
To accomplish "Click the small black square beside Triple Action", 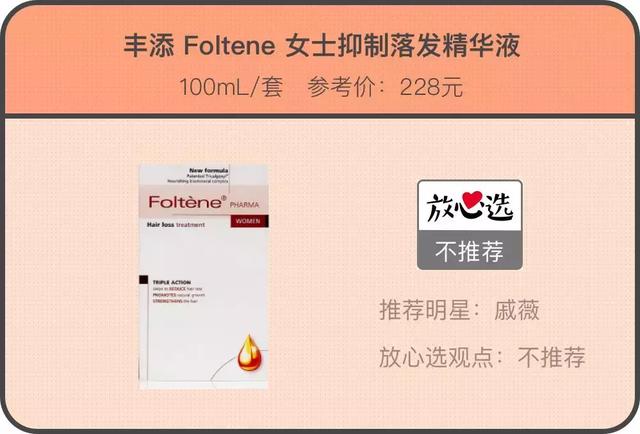I will point(143,280).
